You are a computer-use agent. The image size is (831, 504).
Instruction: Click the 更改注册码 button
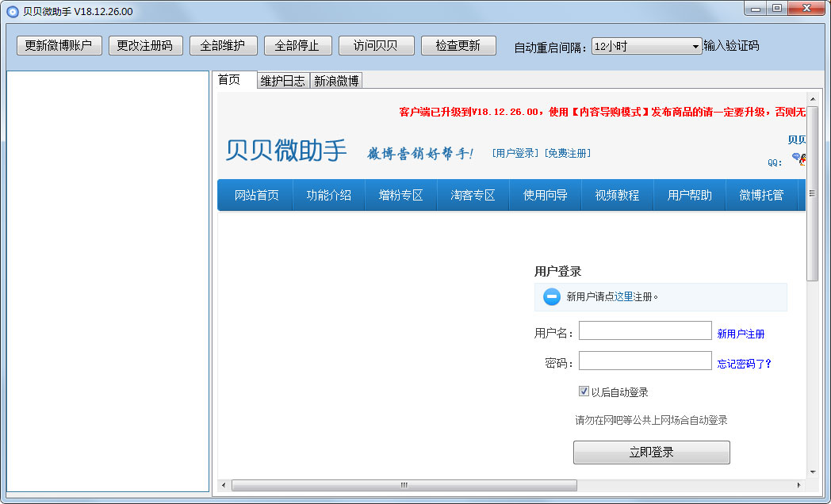click(x=144, y=45)
